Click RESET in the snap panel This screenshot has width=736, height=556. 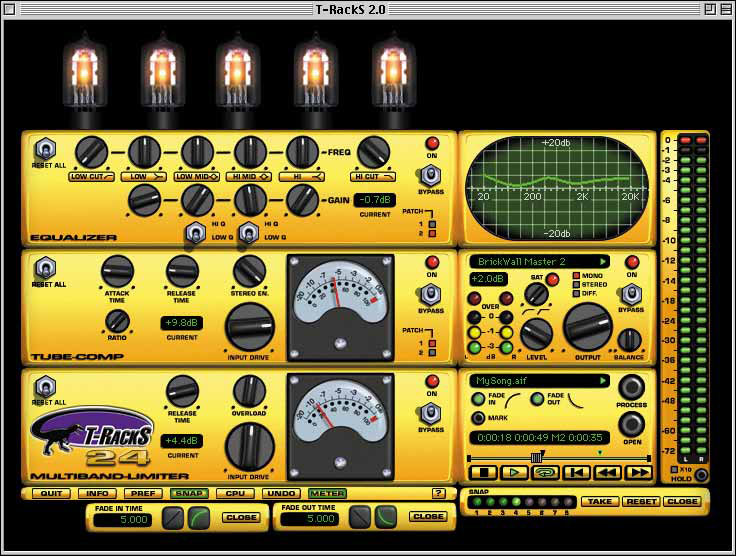(641, 502)
